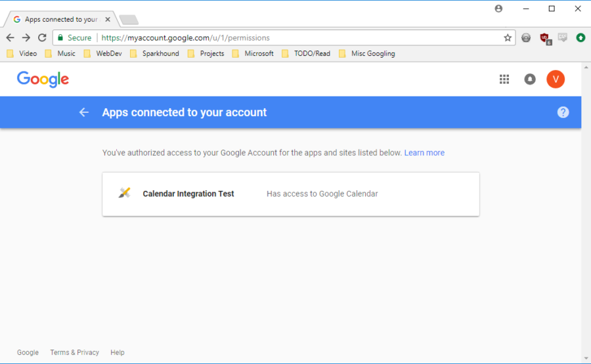Follow the Learn more link
This screenshot has width=591, height=364.
coord(424,152)
